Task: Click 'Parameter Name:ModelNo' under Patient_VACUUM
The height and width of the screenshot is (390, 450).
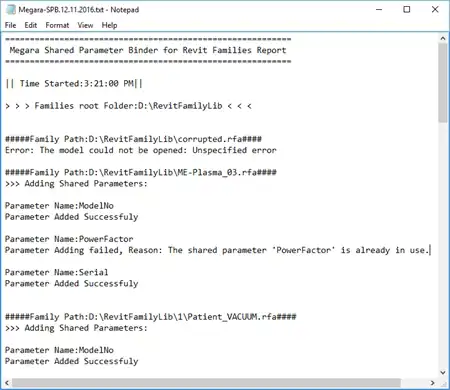Action: 59,350
